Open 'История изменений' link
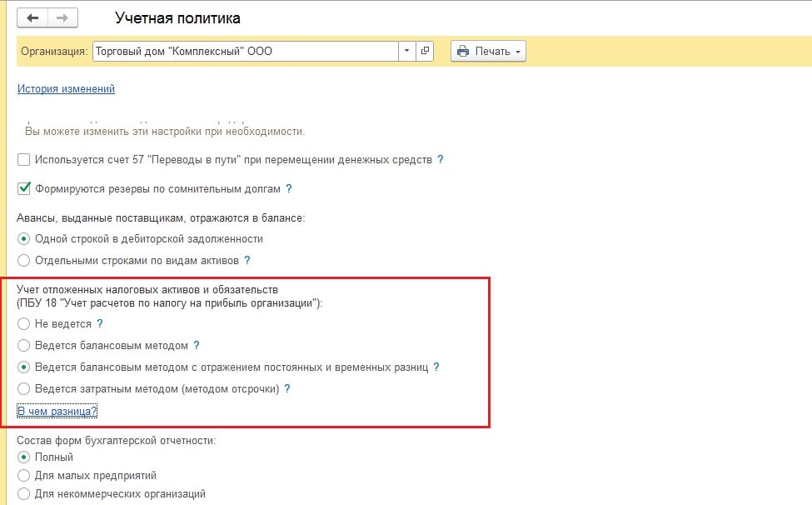This screenshot has width=812, height=505. (66, 88)
